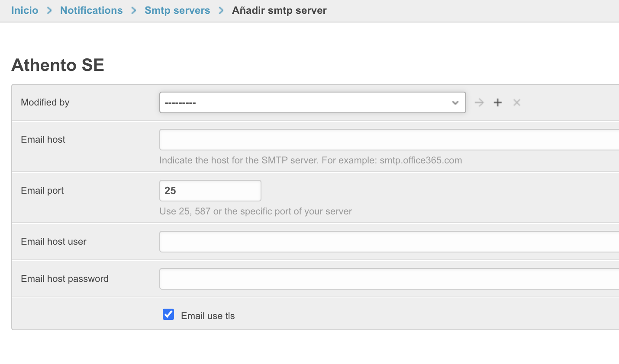
Task: Click the Email host password label
Action: tap(64, 279)
